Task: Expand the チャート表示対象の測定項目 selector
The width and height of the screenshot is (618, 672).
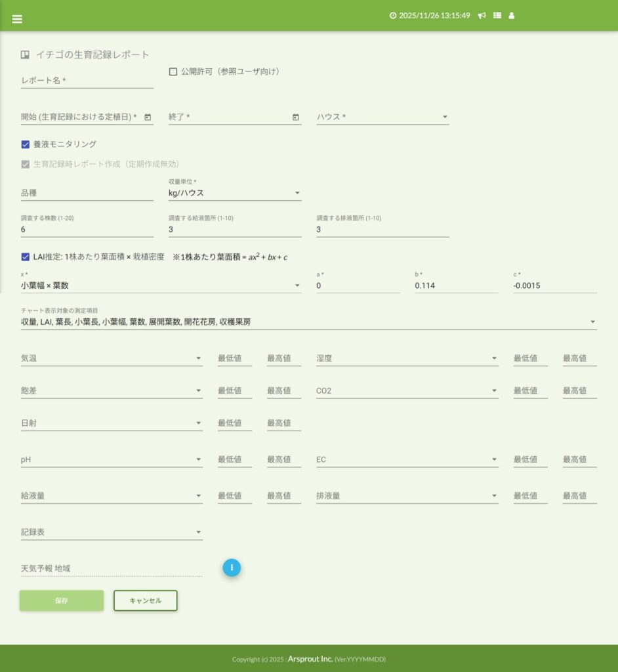Action: click(308, 322)
